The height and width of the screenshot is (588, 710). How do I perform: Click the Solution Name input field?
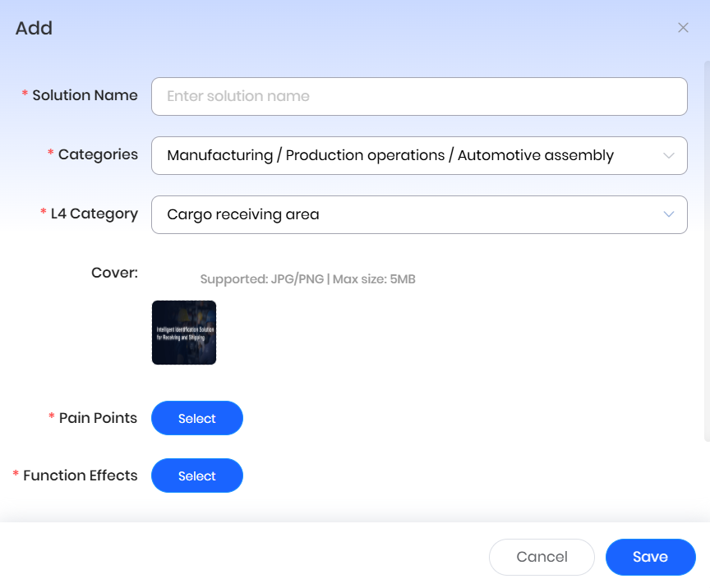coord(419,96)
